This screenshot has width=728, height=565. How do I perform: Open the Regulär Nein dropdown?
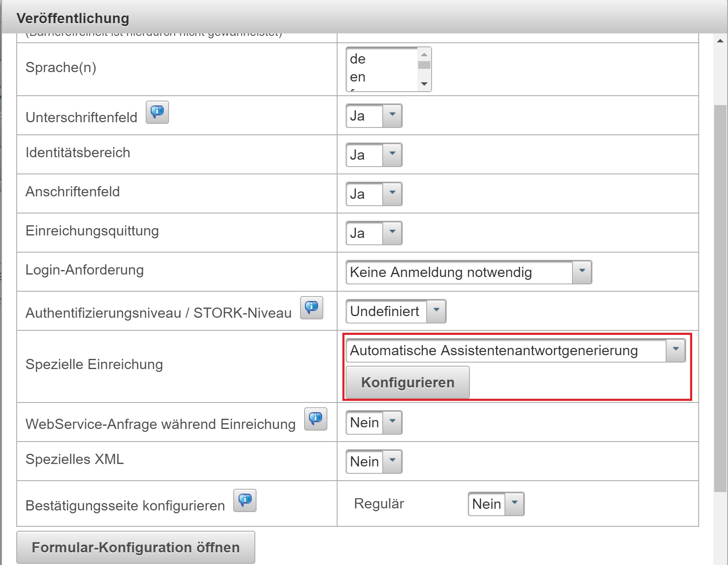496,504
